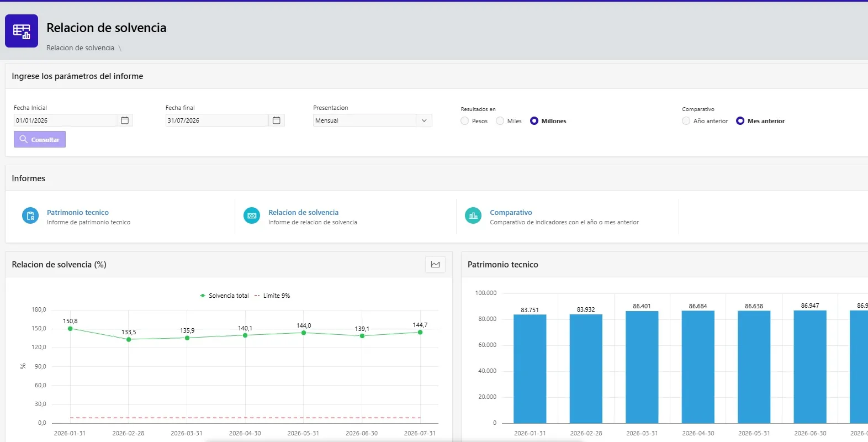Choose the Año anterior comparison
Image resolution: width=868 pixels, height=442 pixels.
686,121
